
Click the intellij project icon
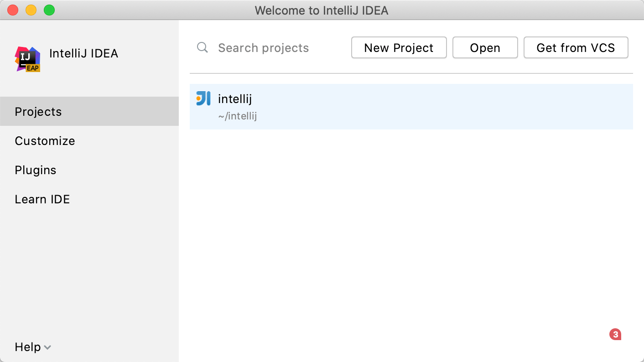pyautogui.click(x=203, y=98)
